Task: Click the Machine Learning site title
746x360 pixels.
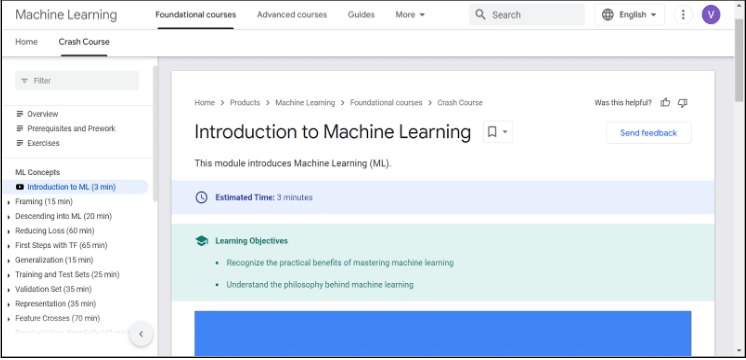Action: point(66,15)
